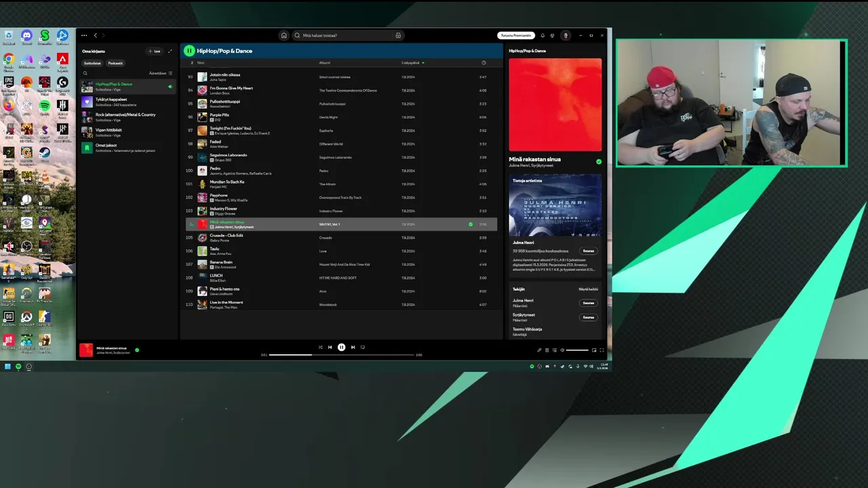Open the user profile avatar in Spotify

tap(566, 35)
